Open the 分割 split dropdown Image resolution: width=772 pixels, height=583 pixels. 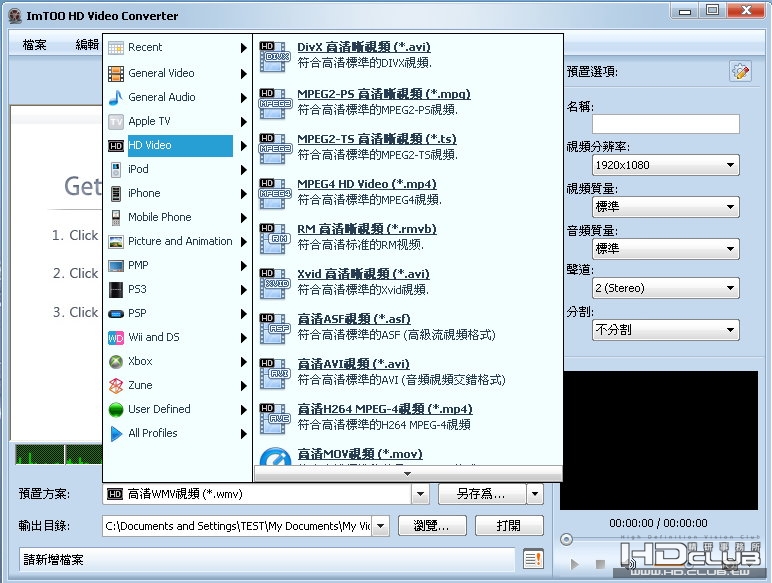pyautogui.click(x=665, y=330)
